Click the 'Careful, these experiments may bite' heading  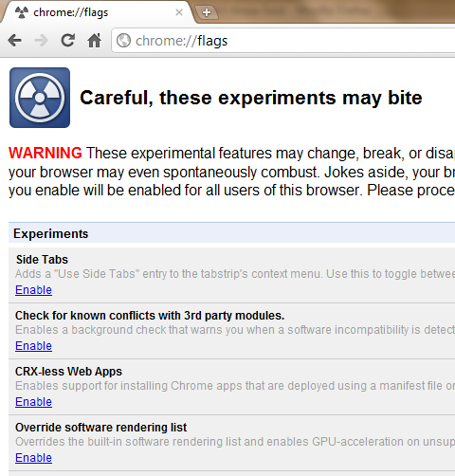coord(251,98)
